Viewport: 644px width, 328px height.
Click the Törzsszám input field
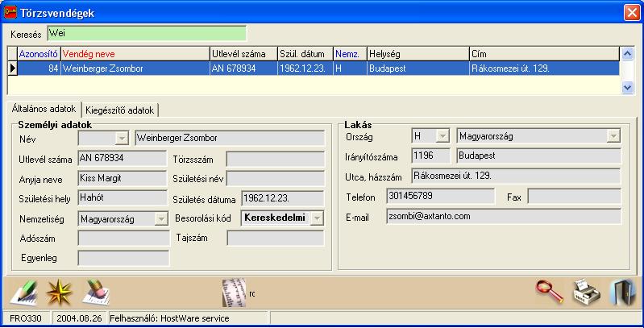(275, 159)
